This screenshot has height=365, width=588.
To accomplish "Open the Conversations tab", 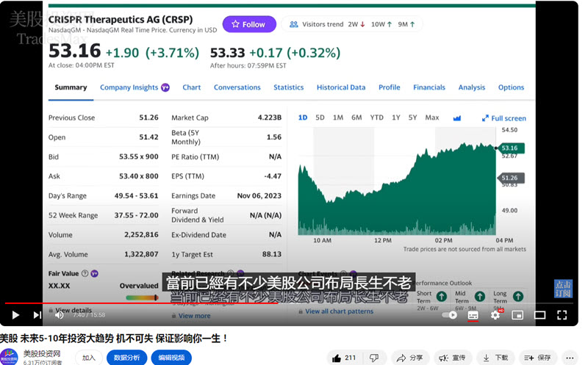I will [237, 87].
